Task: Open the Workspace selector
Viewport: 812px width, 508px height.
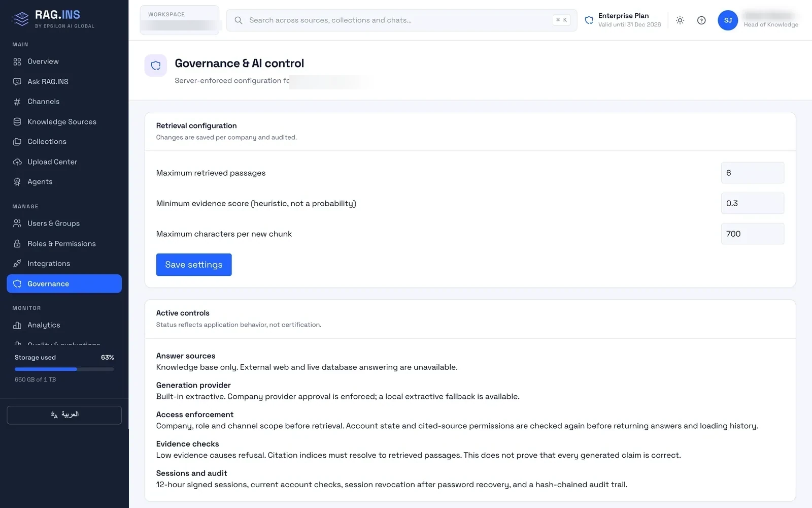Action: click(180, 20)
